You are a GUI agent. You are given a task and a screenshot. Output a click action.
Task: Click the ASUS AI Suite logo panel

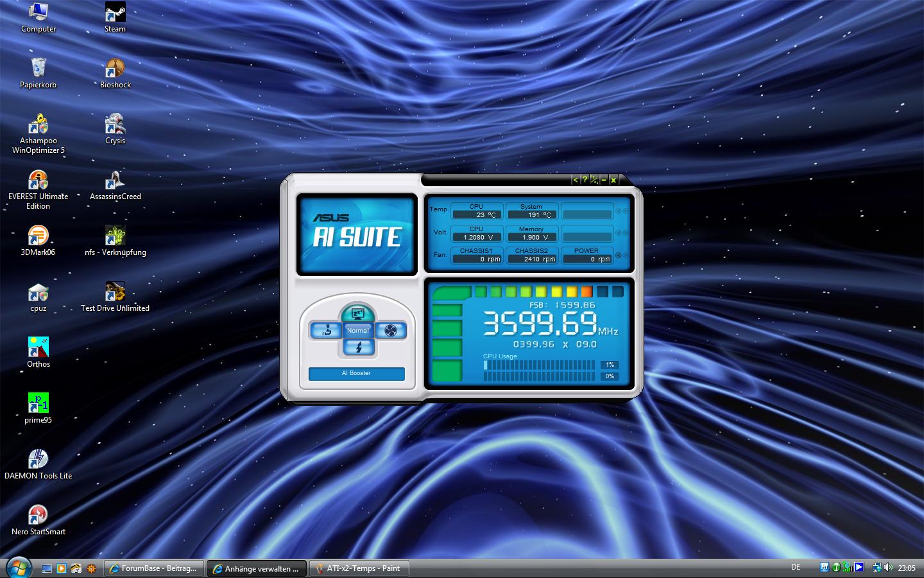click(357, 234)
